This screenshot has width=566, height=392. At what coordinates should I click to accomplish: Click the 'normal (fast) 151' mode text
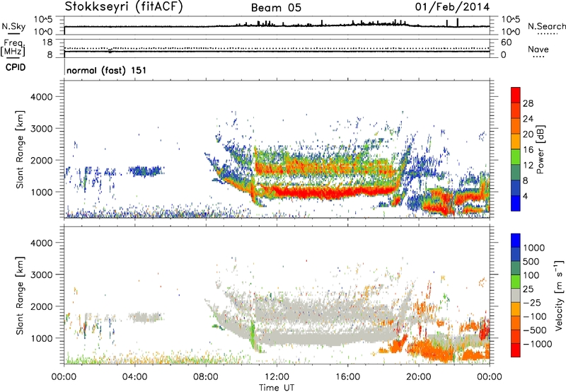[107, 70]
